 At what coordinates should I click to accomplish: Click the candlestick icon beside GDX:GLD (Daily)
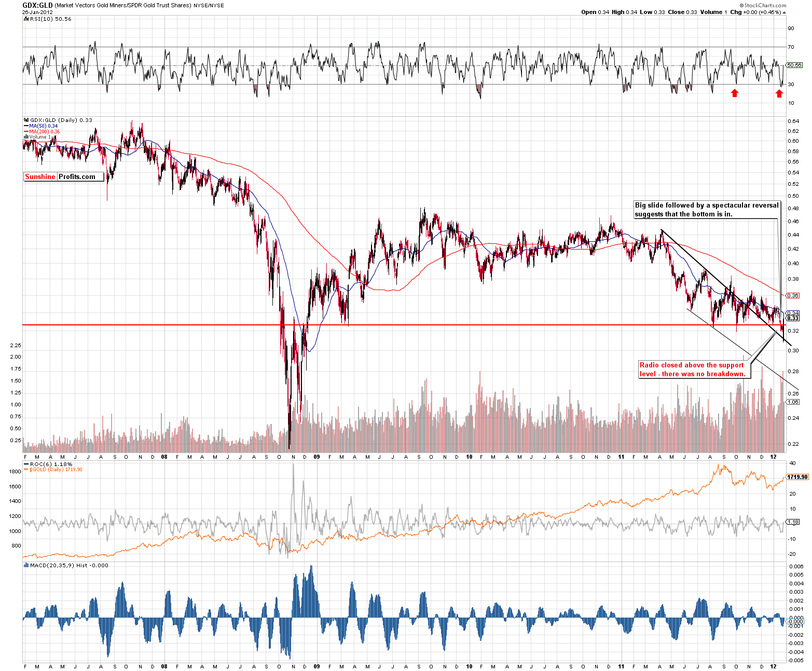pos(26,120)
